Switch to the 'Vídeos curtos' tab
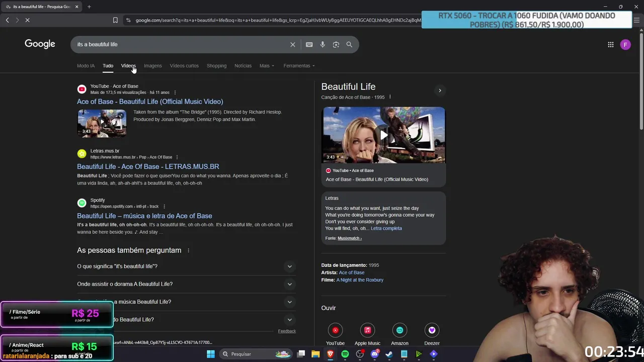 point(184,66)
